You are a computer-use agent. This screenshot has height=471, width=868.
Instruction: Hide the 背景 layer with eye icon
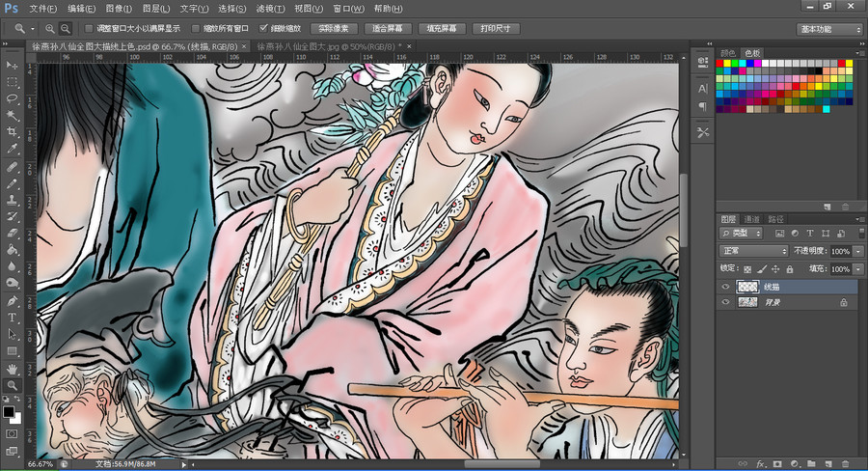coord(725,302)
